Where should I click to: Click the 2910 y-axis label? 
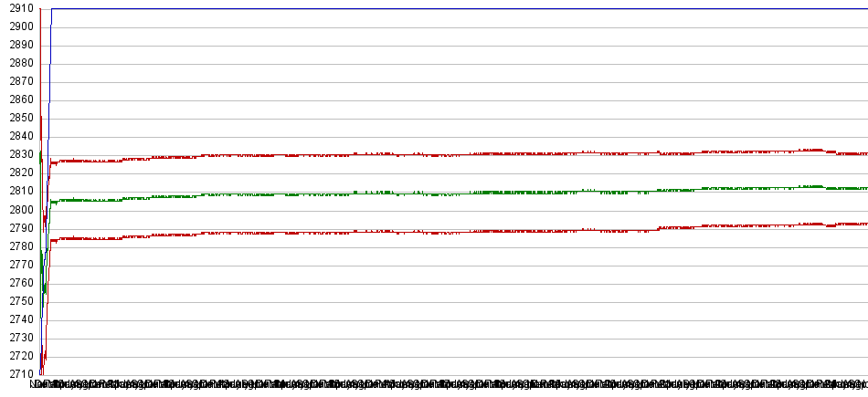click(x=20, y=8)
